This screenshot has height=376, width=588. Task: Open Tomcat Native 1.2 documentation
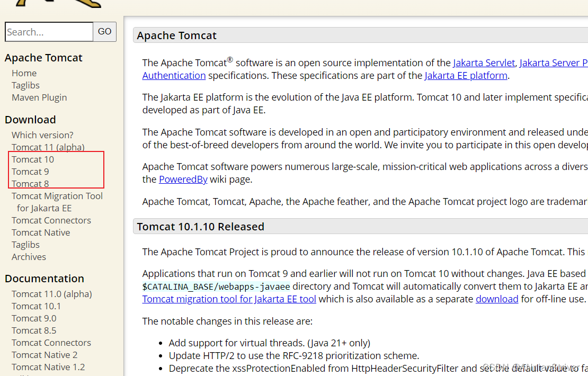click(x=48, y=367)
